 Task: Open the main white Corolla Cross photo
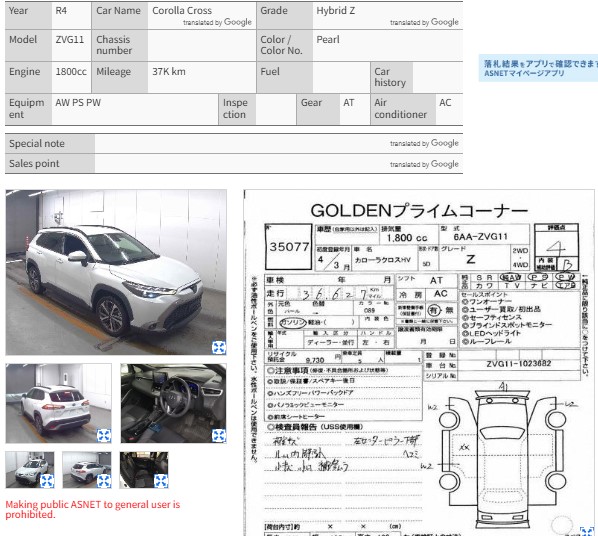(116, 272)
